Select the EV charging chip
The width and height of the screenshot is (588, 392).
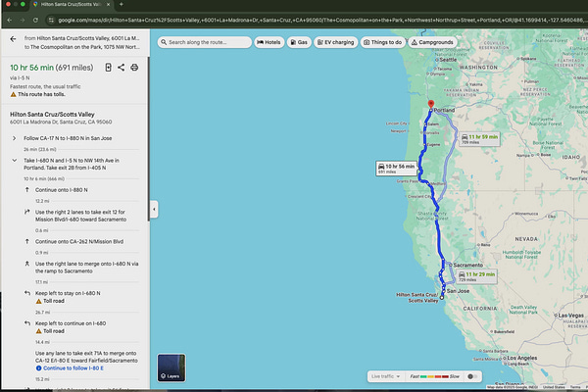[336, 42]
